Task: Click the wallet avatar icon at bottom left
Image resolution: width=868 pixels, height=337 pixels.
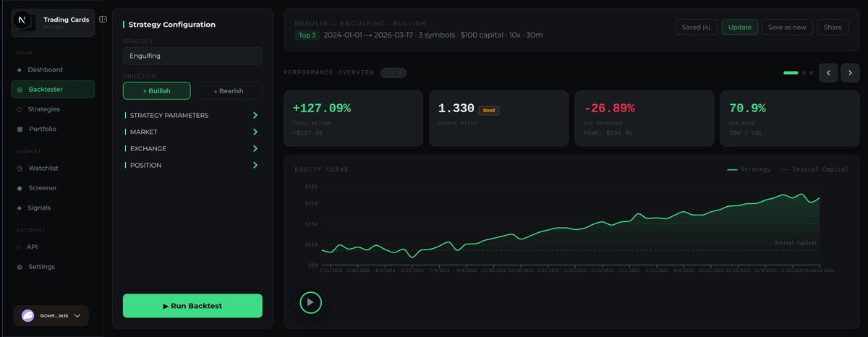Action: (27, 315)
